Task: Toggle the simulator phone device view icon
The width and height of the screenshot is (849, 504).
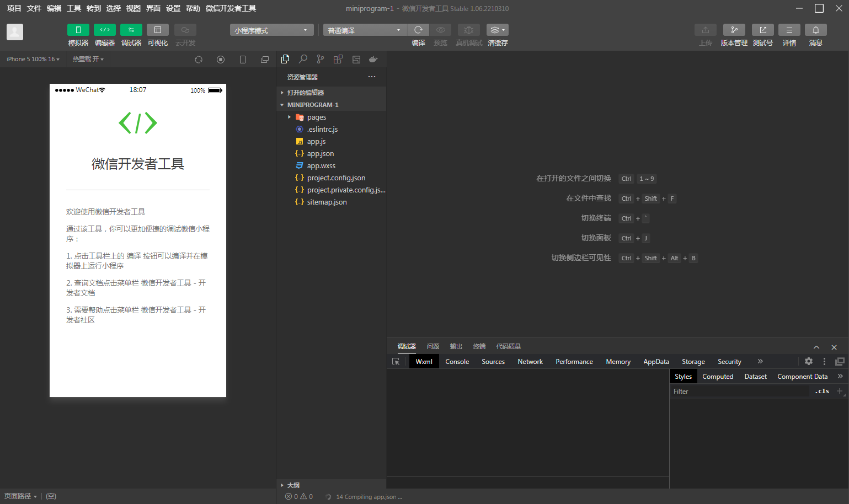Action: [243, 60]
